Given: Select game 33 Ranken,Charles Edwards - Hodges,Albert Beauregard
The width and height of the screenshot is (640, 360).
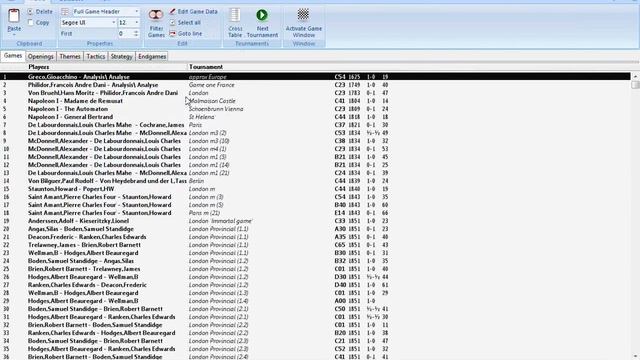Looking at the screenshot, I should pyautogui.click(x=316, y=333).
